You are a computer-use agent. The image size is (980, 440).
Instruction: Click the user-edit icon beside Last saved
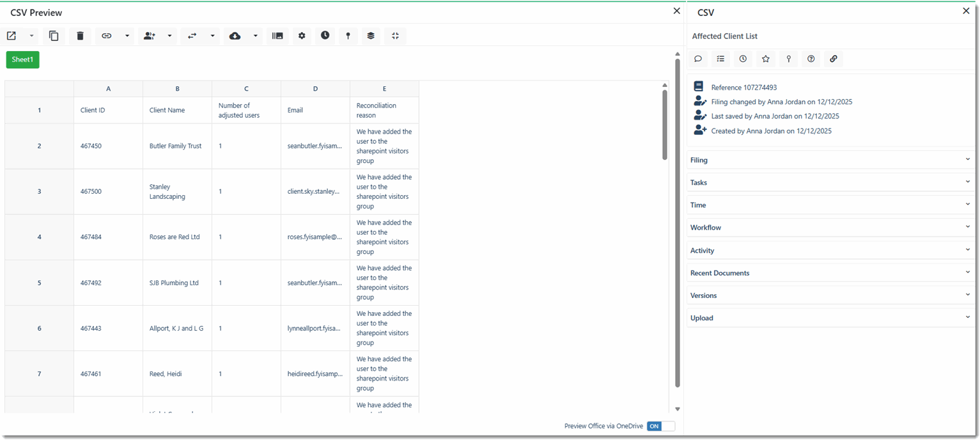(700, 115)
